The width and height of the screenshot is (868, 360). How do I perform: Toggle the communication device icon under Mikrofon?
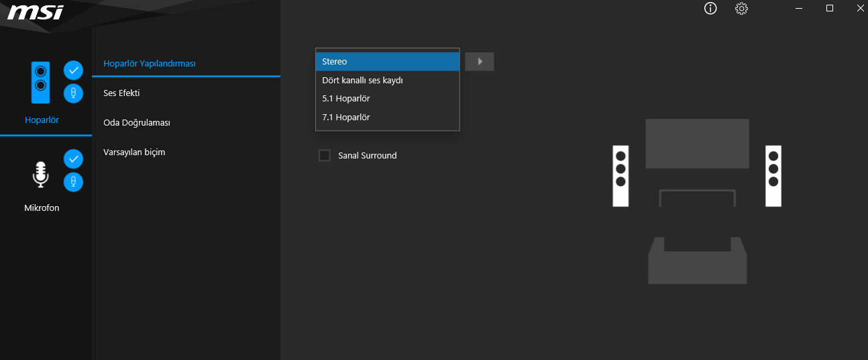click(73, 181)
